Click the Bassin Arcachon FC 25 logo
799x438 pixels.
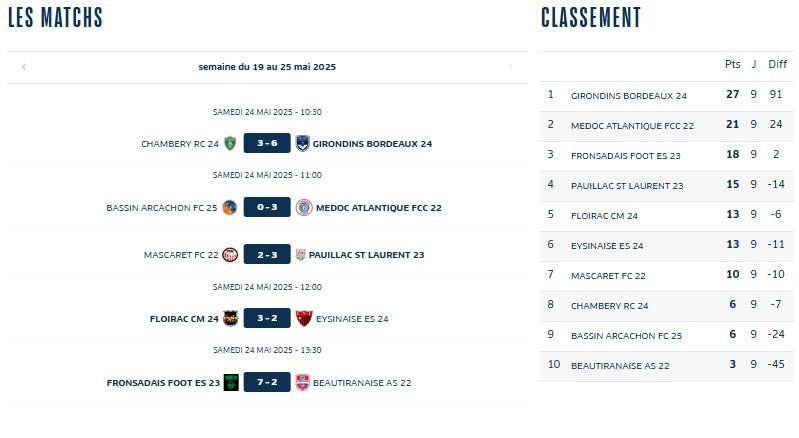(230, 207)
